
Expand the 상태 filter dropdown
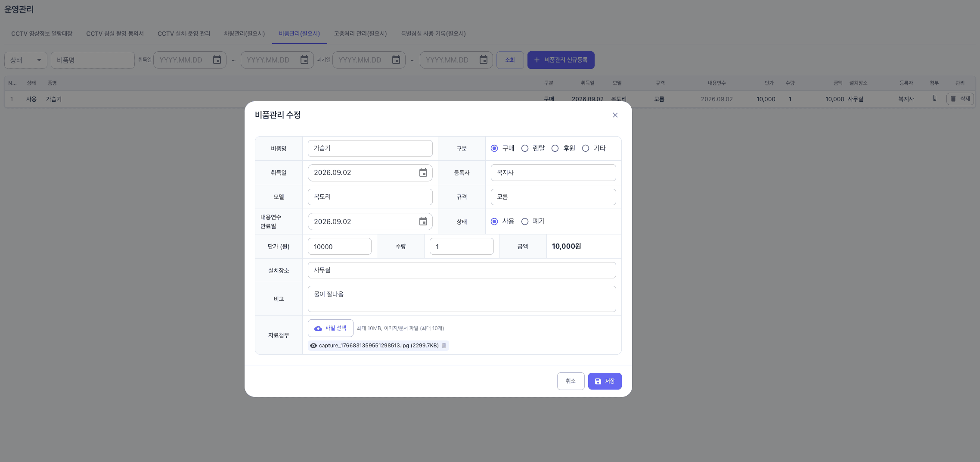click(x=26, y=60)
